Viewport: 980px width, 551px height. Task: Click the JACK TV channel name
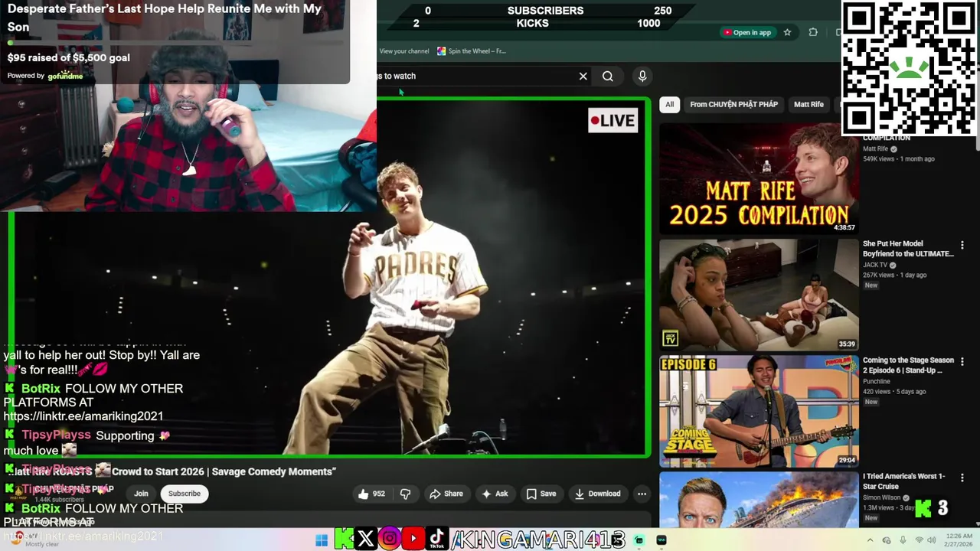[x=875, y=266]
